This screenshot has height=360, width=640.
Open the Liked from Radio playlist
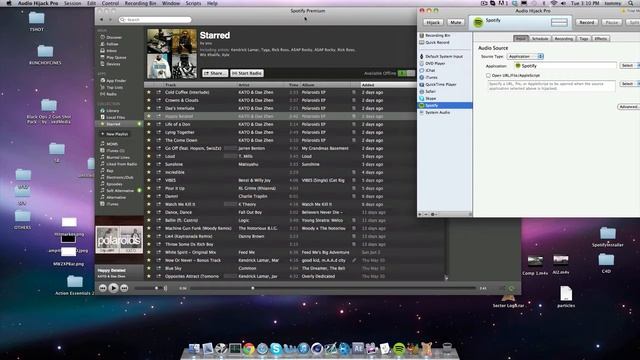[x=121, y=164]
